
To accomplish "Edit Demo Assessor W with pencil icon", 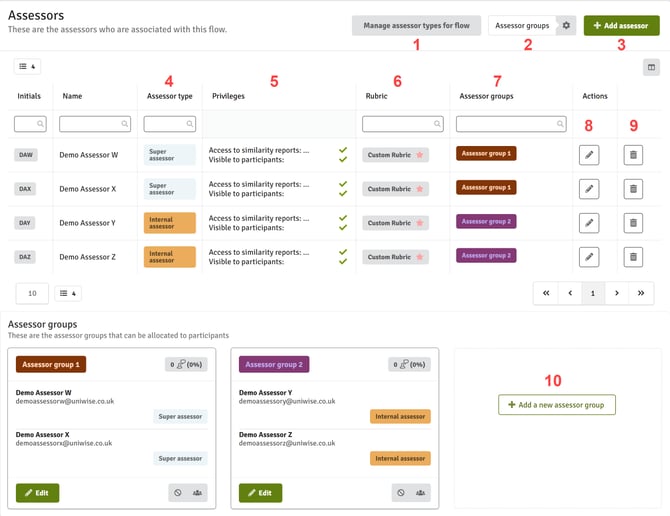I will pos(589,155).
